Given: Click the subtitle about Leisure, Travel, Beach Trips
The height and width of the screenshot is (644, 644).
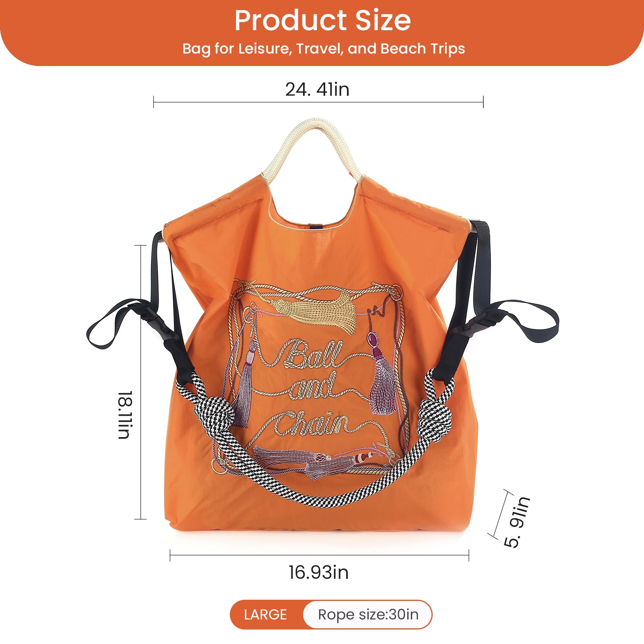Looking at the screenshot, I should point(324,49).
